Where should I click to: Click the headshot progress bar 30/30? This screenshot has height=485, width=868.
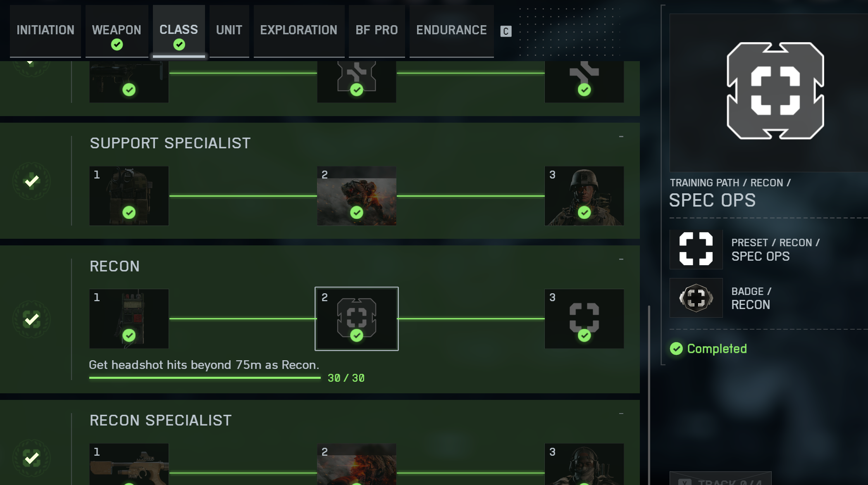pos(205,378)
